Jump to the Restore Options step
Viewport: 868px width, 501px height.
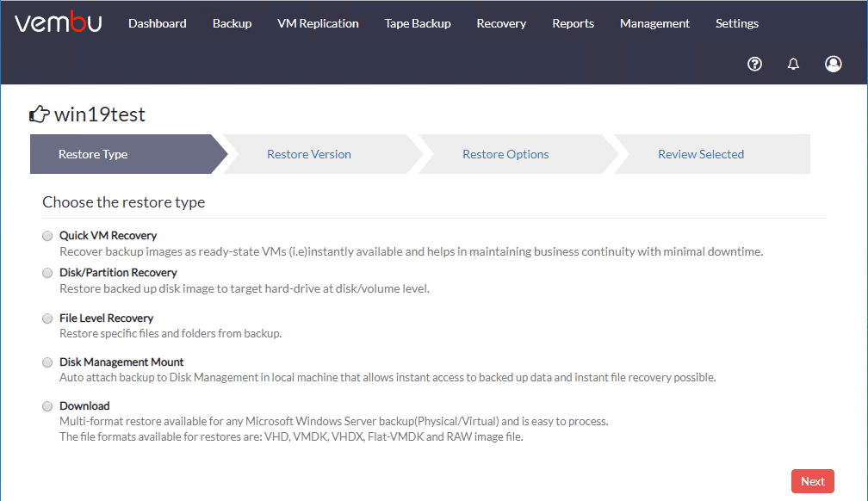(x=505, y=153)
